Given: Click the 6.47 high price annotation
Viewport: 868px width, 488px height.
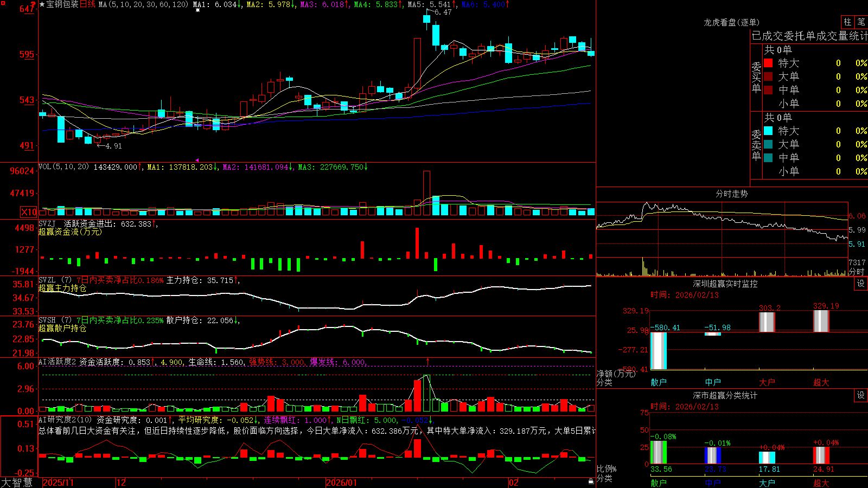Looking at the screenshot, I should tap(443, 12).
